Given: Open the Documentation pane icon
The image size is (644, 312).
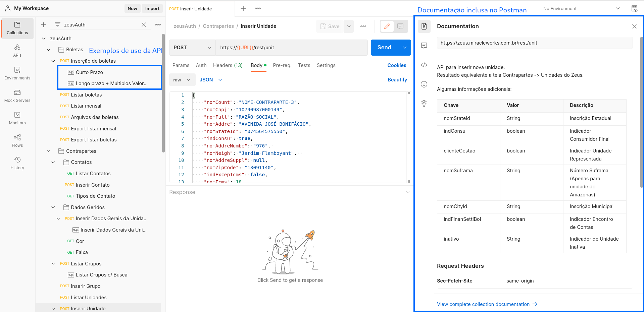Looking at the screenshot, I should (x=424, y=26).
